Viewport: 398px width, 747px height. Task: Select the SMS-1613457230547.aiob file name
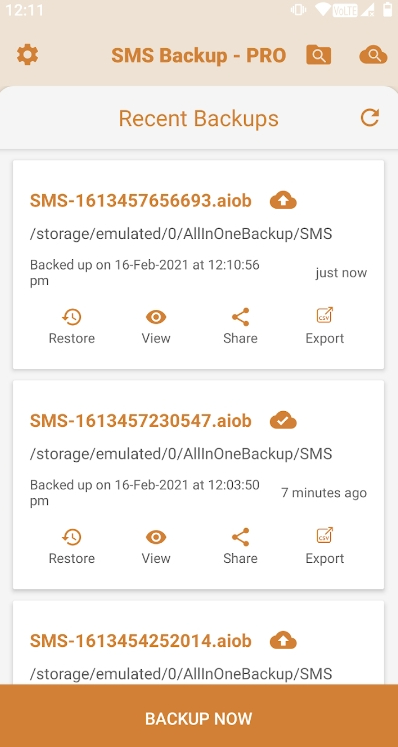tap(141, 421)
